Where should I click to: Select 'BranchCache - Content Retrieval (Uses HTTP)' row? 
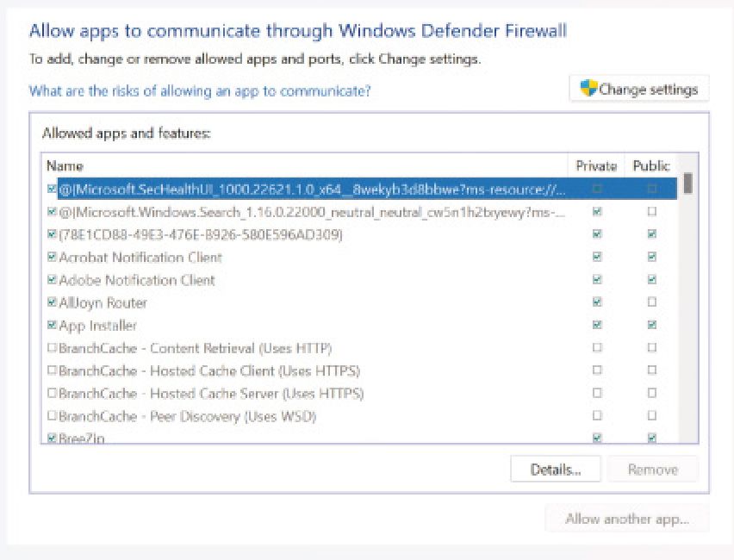[x=196, y=348]
